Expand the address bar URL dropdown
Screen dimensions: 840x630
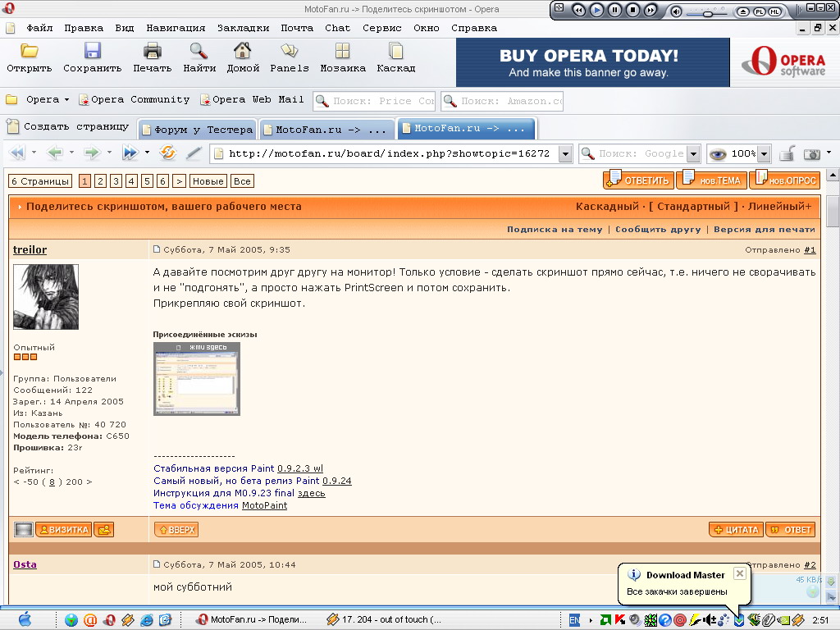pyautogui.click(x=565, y=154)
